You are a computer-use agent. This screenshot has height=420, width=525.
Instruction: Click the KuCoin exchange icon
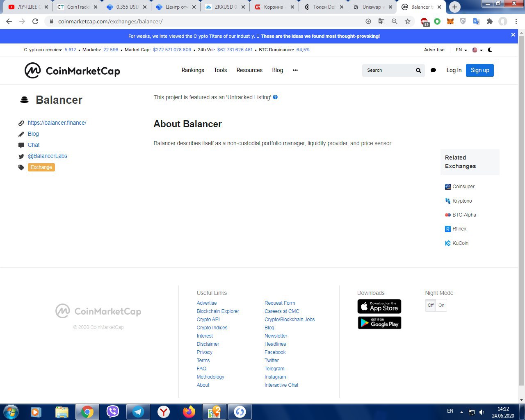point(448,243)
